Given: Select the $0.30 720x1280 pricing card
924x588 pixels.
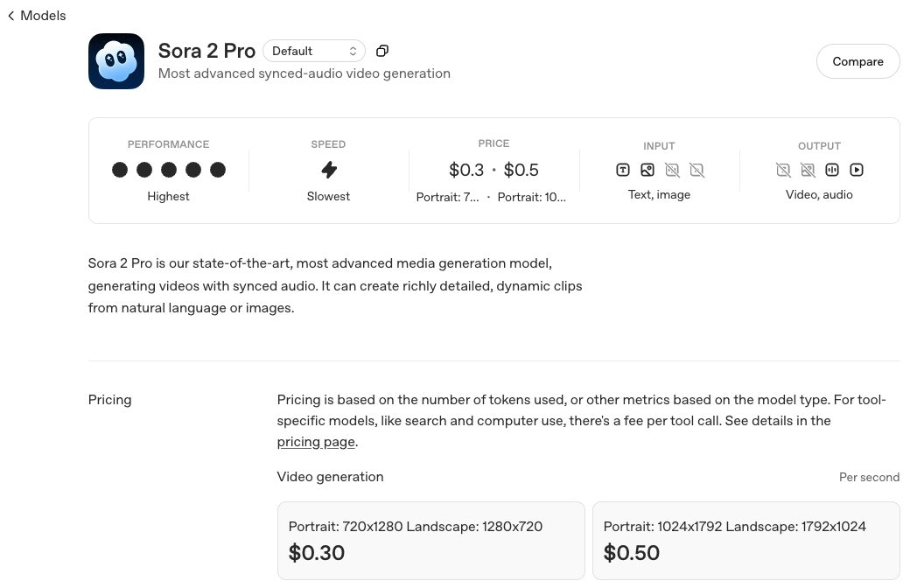Looking at the screenshot, I should (x=430, y=540).
